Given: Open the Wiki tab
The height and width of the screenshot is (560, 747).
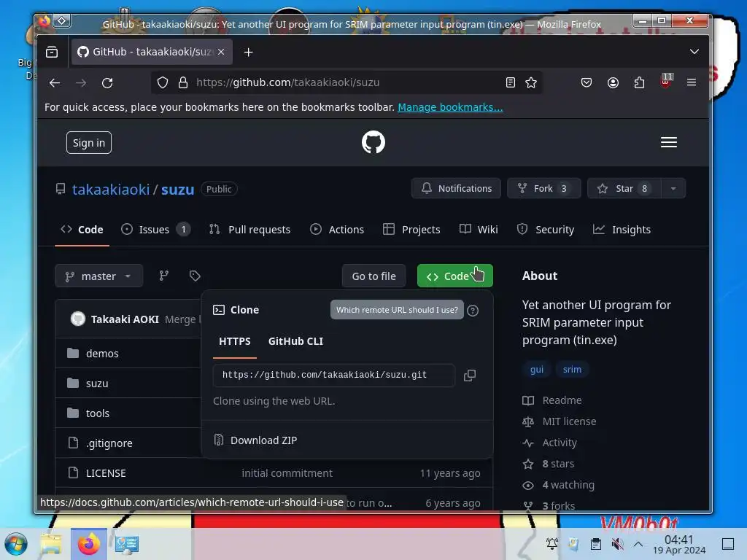Looking at the screenshot, I should click(x=479, y=230).
